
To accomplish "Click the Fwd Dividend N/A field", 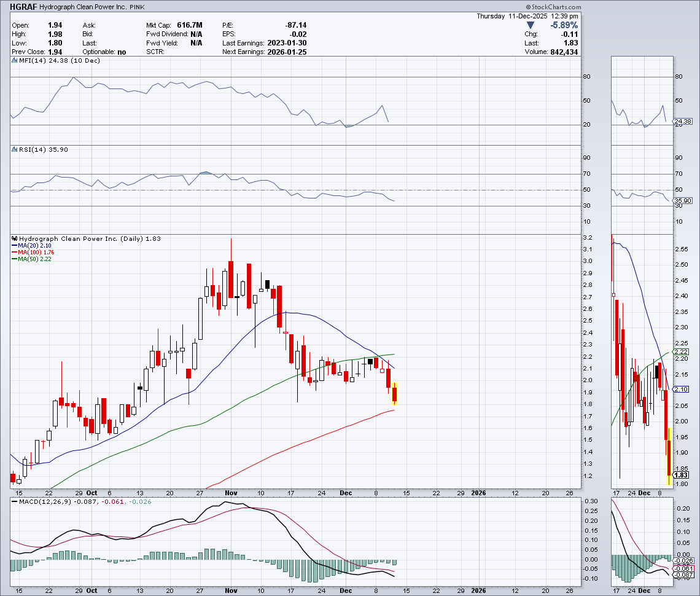I will [x=174, y=34].
